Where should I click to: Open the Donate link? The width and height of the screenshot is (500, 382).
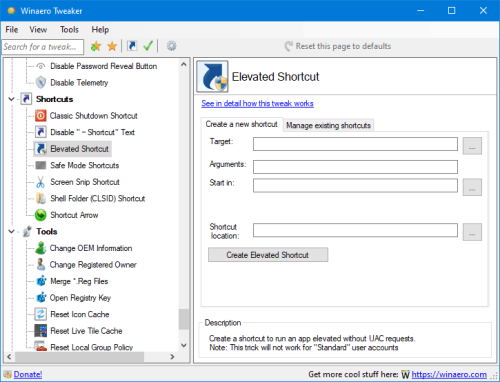28,374
